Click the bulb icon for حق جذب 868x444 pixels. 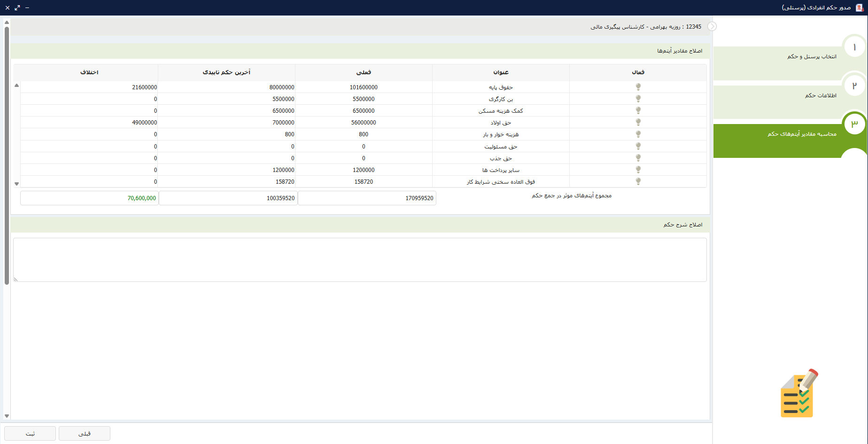point(638,158)
